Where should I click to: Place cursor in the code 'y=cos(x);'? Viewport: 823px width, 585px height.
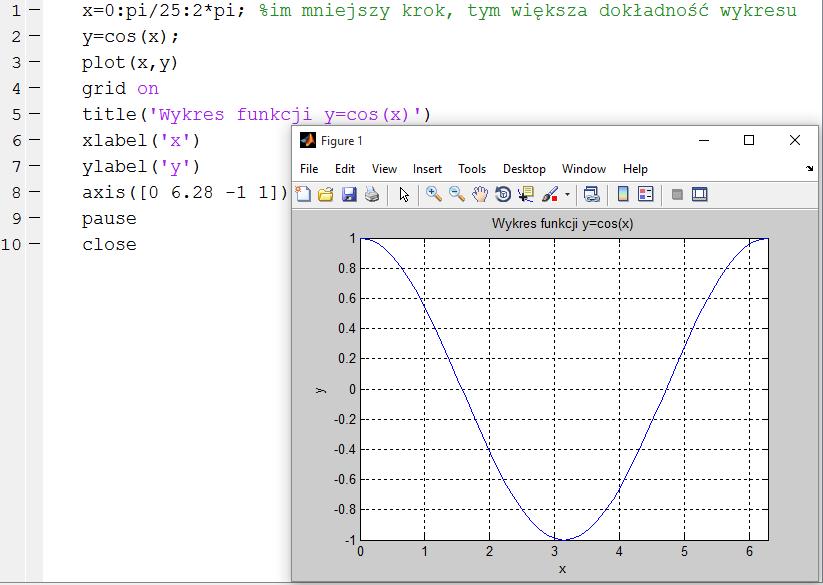tap(130, 37)
